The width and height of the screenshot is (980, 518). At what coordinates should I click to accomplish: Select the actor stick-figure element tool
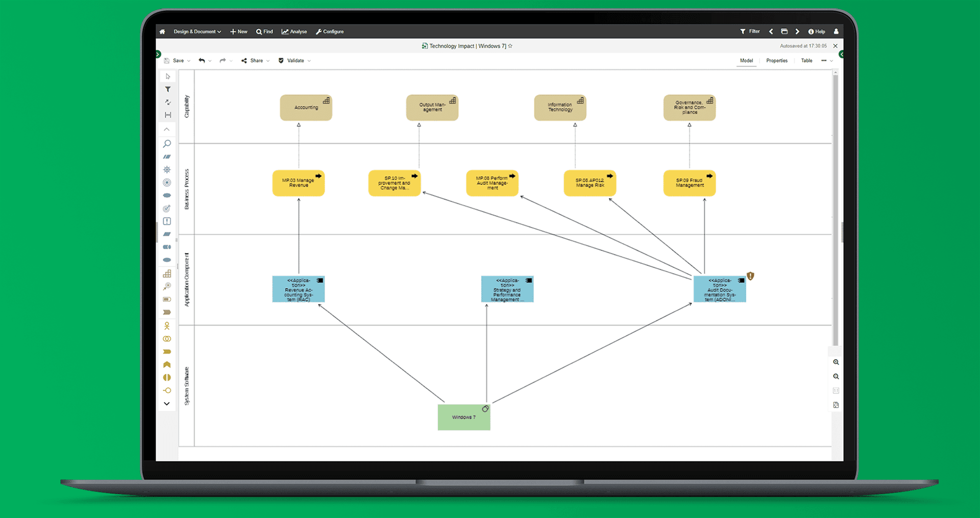(167, 325)
